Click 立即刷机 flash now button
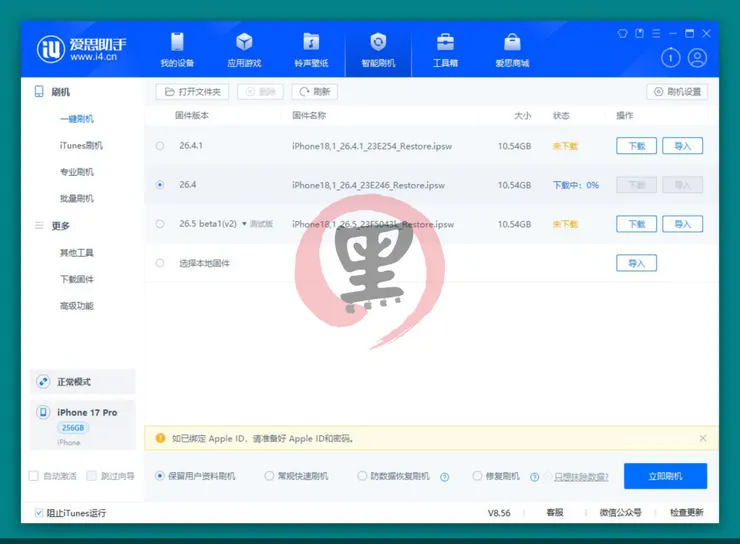 click(665, 476)
